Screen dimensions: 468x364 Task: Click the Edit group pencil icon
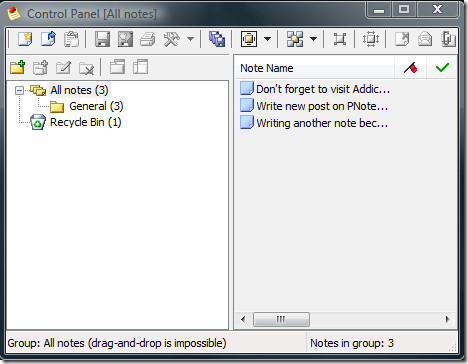coord(63,67)
